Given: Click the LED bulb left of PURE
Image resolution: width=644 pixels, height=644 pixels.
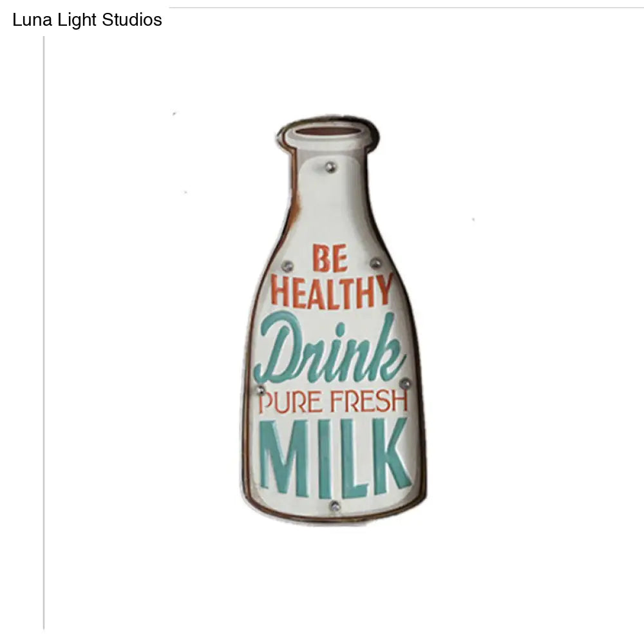Looking at the screenshot, I should pos(260,389).
